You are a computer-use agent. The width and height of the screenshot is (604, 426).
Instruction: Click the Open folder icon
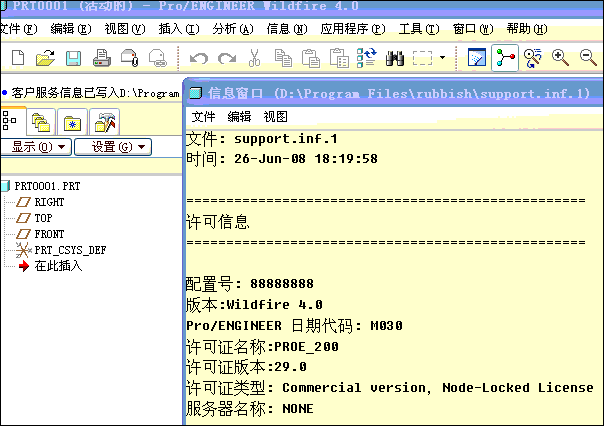(x=45, y=58)
